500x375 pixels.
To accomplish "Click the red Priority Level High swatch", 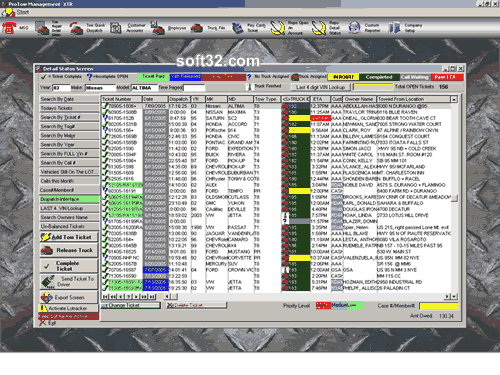I will tap(323, 306).
